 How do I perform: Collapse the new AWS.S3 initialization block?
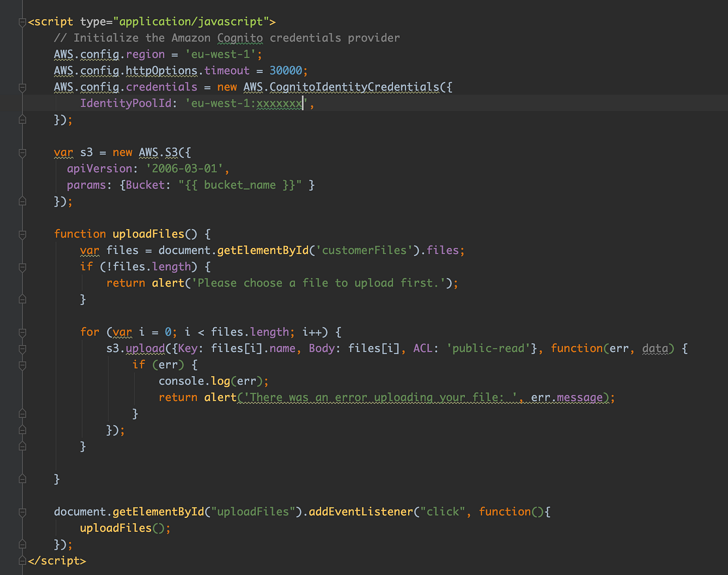click(x=22, y=153)
